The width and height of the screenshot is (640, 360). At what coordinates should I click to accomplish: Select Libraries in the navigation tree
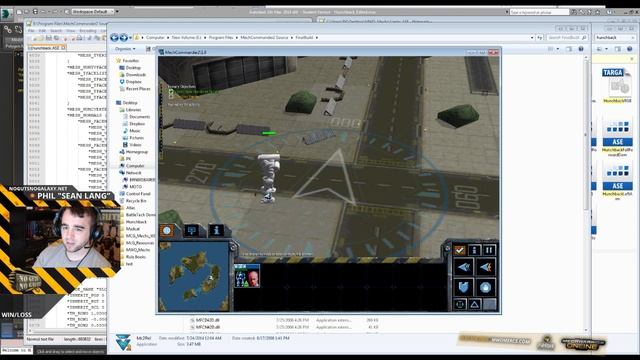[130, 110]
